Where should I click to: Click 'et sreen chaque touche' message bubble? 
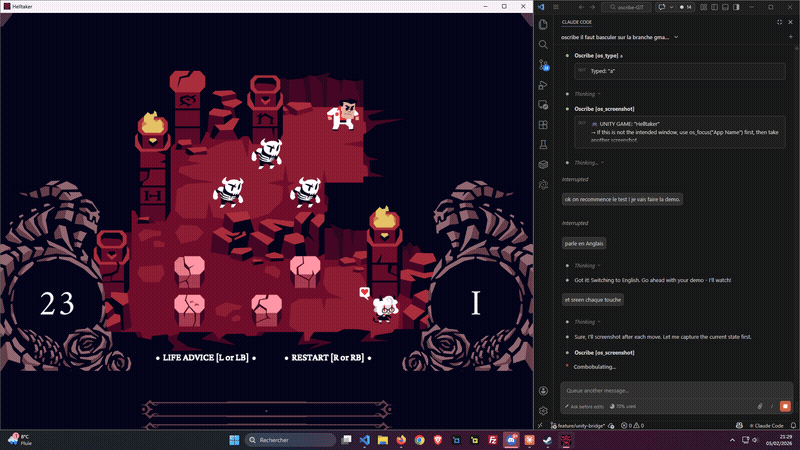click(593, 300)
